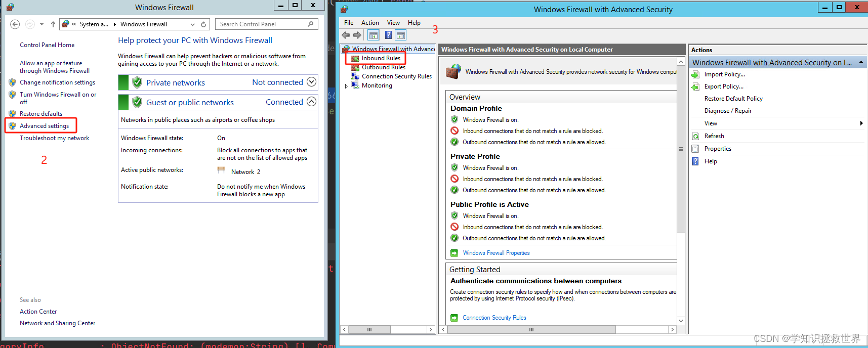
Task: Click the green arrow icon beside the Connection Security Rules link
Action: [454, 318]
